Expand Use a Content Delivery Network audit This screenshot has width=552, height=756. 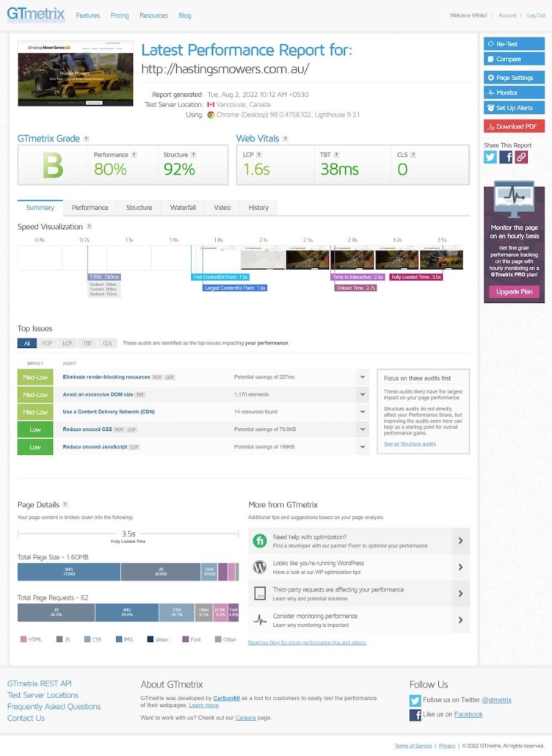363,412
